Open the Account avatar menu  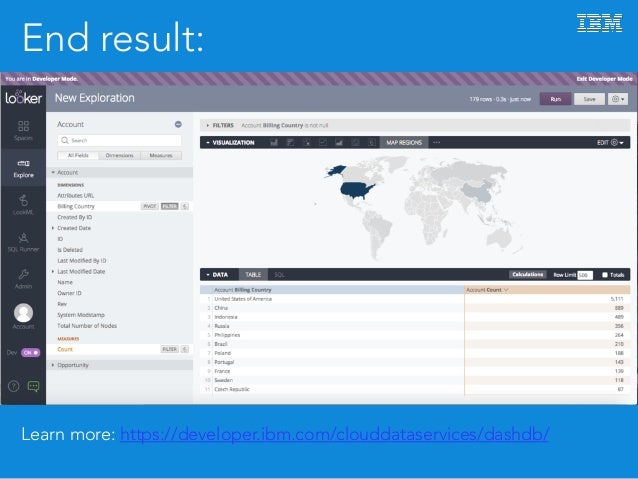tap(23, 316)
